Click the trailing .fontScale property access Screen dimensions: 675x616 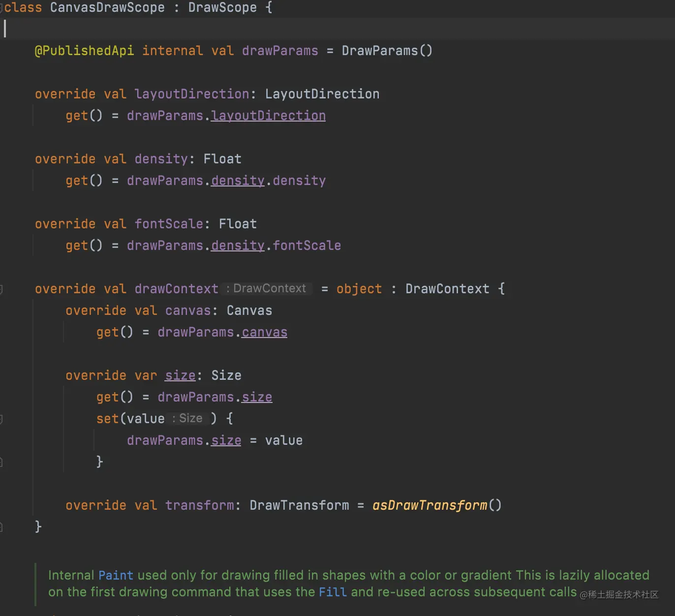click(x=307, y=246)
